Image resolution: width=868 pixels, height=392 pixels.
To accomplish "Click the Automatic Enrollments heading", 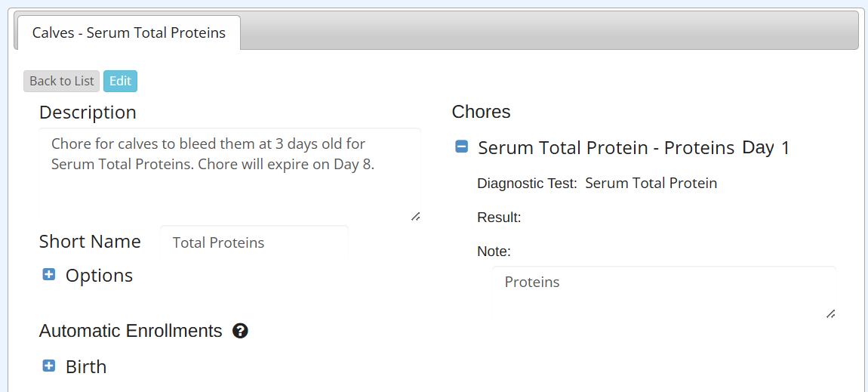I will tap(131, 331).
